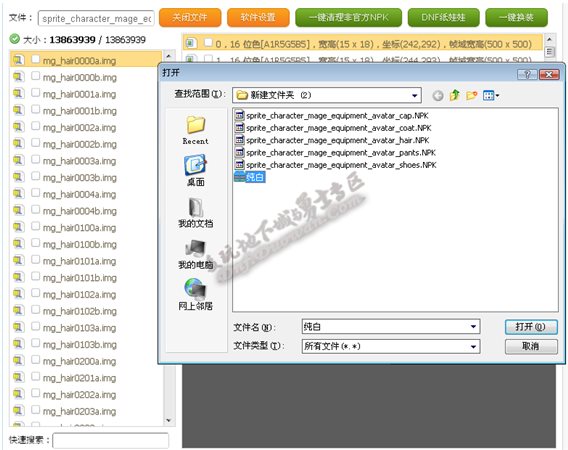Screen dimensions: 568x450
Task: Check the box for mg_hair0101a.img
Action: click(x=36, y=259)
